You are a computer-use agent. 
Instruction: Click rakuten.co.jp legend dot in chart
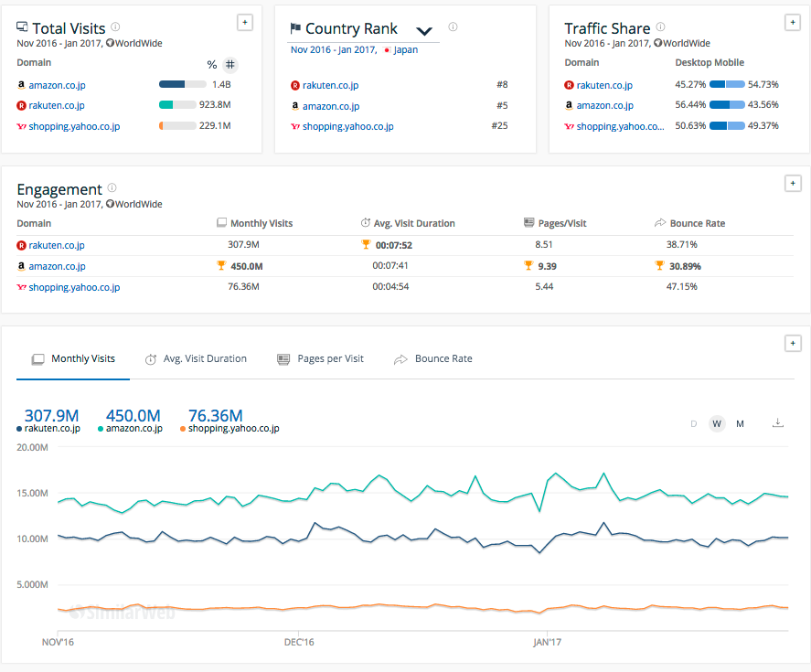point(19,429)
